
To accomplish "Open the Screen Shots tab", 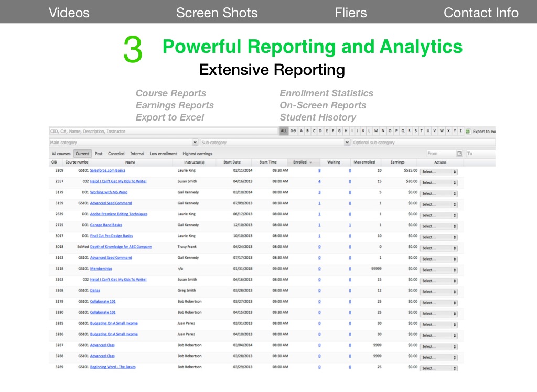I will [217, 13].
